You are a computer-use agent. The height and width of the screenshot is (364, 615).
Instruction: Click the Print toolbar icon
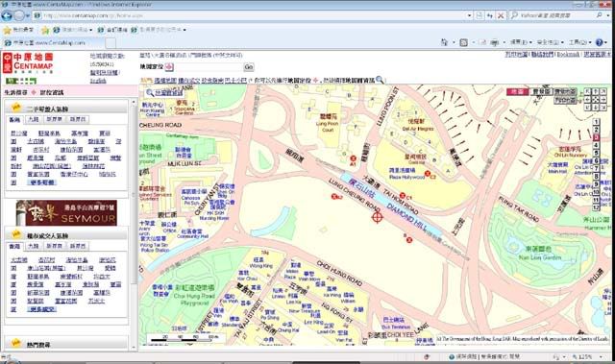tap(495, 42)
